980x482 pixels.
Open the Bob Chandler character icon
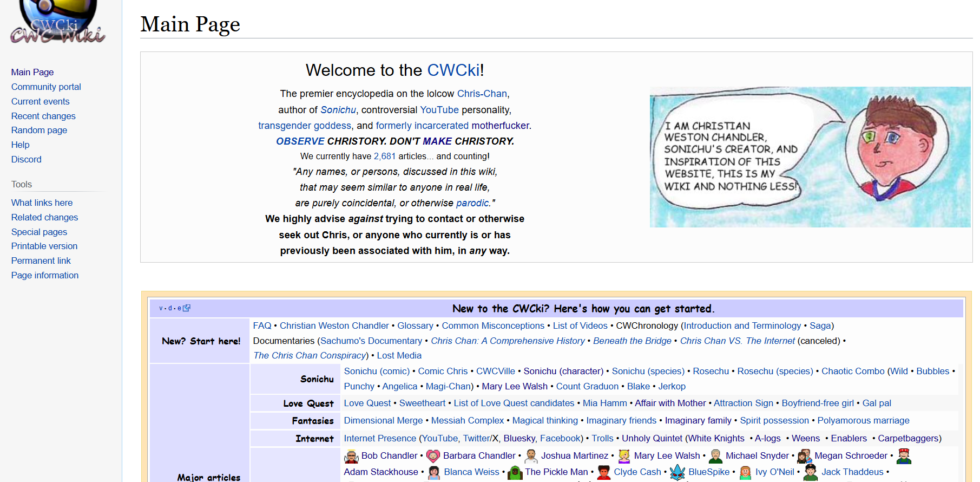[x=351, y=457]
